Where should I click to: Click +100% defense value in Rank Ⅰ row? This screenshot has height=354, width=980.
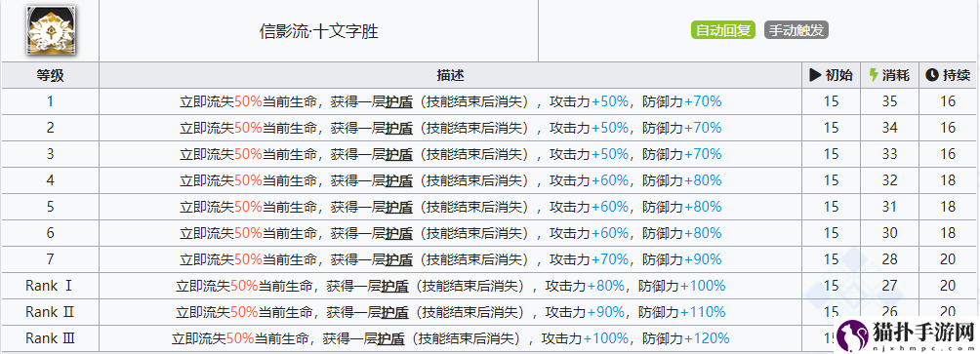point(703,287)
